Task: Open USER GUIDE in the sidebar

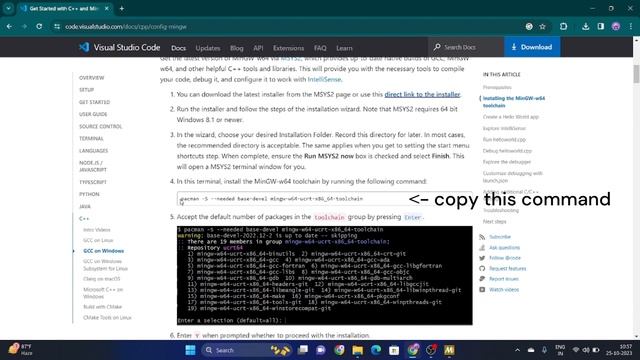Action: (x=93, y=114)
